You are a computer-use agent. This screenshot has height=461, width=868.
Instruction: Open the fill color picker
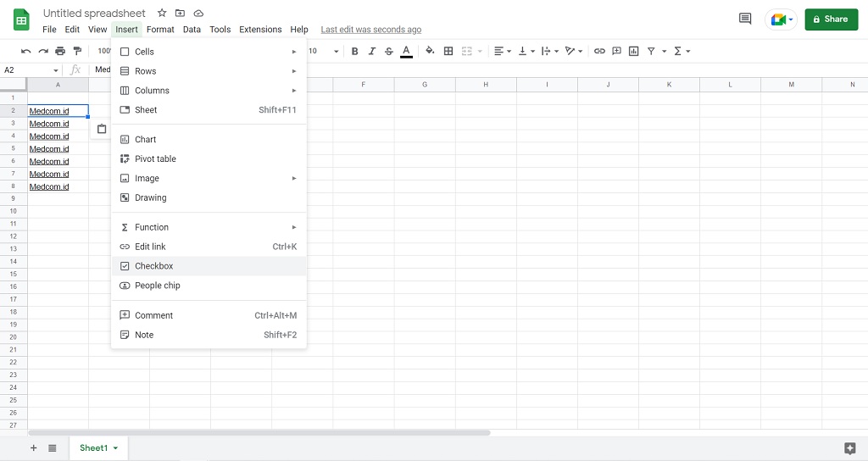click(430, 51)
